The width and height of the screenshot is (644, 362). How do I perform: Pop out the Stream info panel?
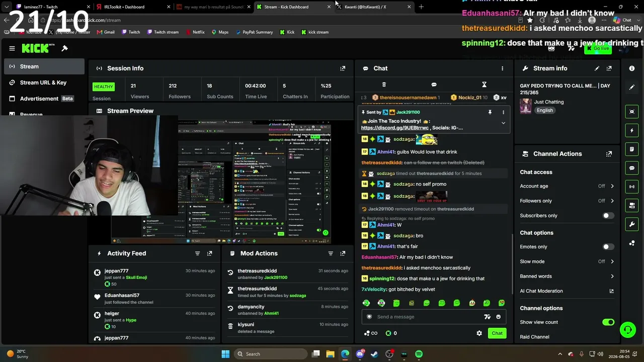click(609, 68)
